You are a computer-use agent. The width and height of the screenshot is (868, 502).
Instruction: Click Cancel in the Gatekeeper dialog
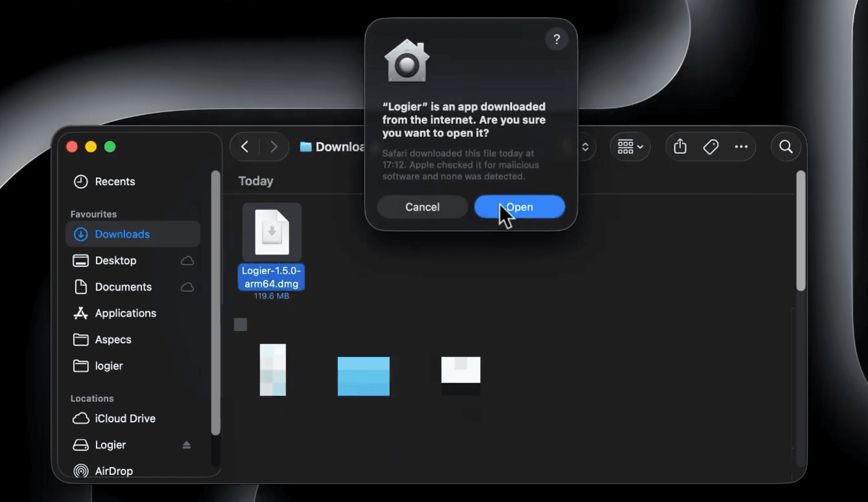(x=422, y=207)
